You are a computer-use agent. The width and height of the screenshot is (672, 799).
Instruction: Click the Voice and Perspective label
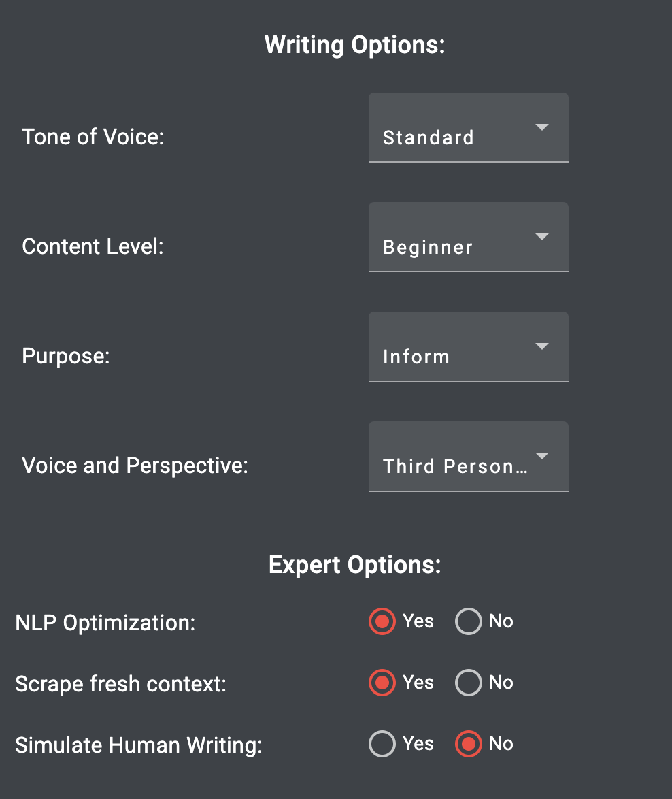tap(135, 466)
